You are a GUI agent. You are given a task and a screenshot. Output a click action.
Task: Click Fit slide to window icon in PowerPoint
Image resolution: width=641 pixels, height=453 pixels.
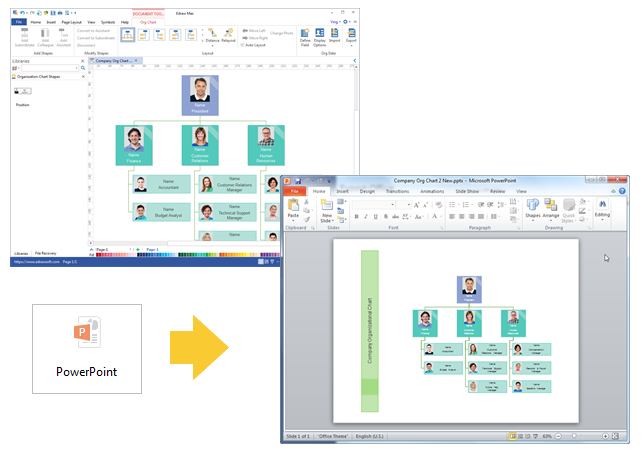tap(615, 436)
